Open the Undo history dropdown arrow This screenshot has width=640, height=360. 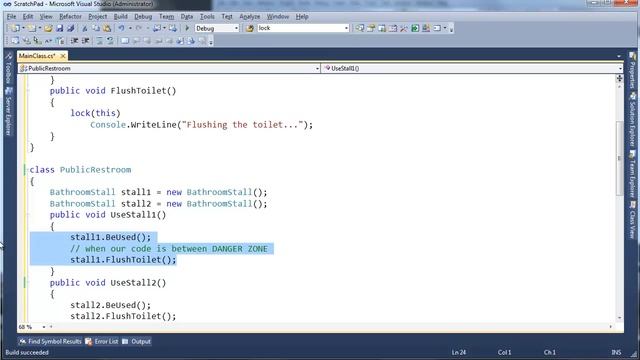coord(130,28)
